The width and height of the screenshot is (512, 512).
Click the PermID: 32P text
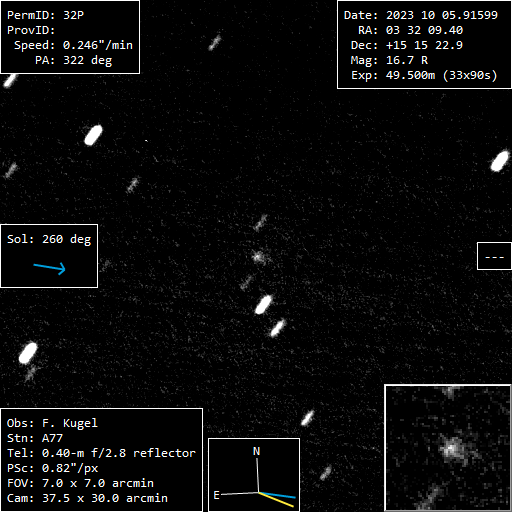(x=45, y=15)
